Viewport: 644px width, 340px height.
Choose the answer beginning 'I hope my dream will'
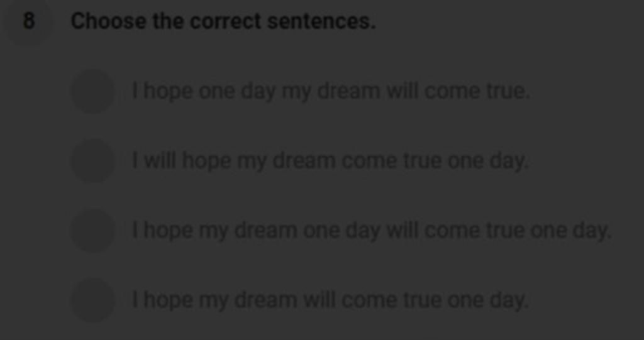tap(330, 300)
